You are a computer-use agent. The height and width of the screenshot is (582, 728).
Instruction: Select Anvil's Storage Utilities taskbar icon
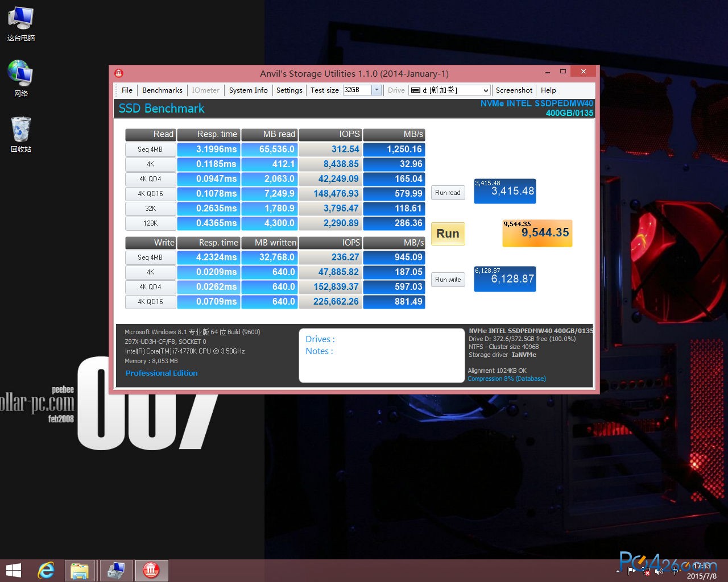point(151,571)
